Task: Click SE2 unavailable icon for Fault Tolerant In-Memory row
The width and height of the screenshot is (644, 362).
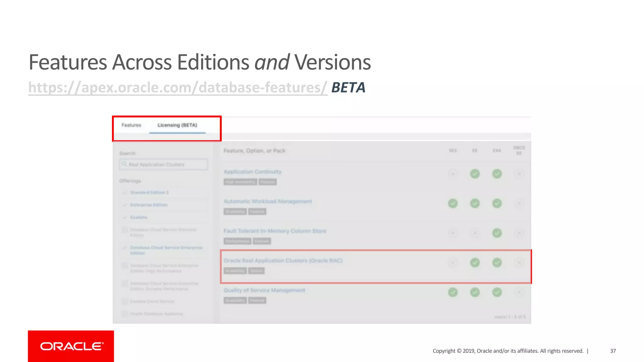Action: click(x=453, y=233)
